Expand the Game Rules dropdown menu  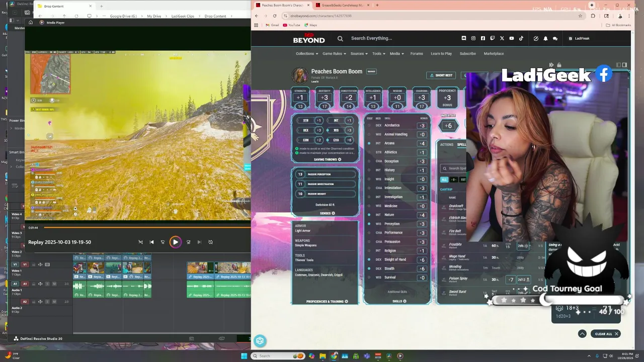(x=335, y=53)
